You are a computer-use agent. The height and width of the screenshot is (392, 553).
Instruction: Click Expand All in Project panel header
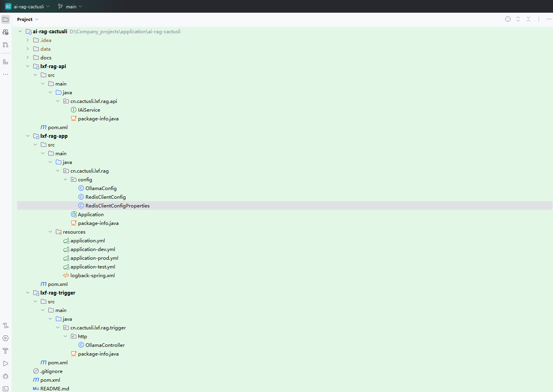(x=518, y=19)
